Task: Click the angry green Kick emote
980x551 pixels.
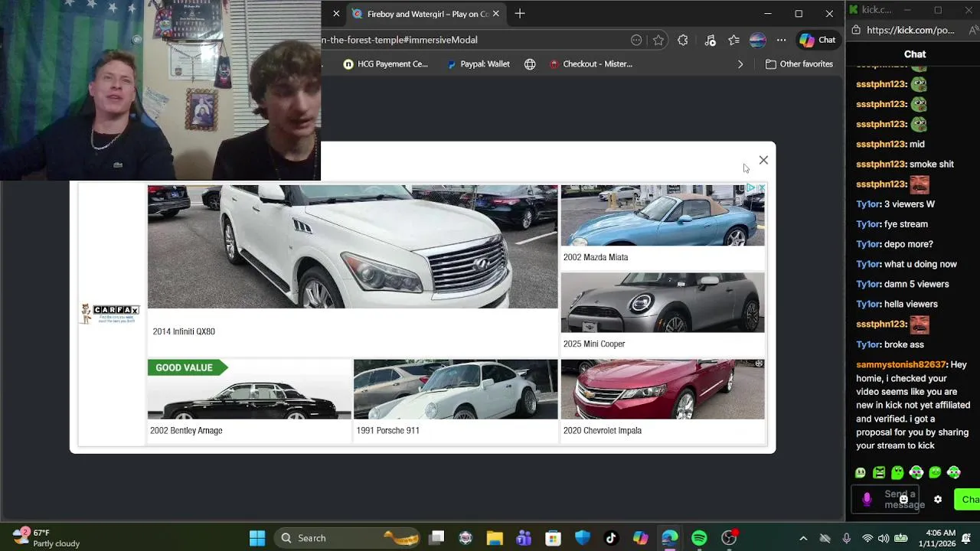Action: click(879, 473)
